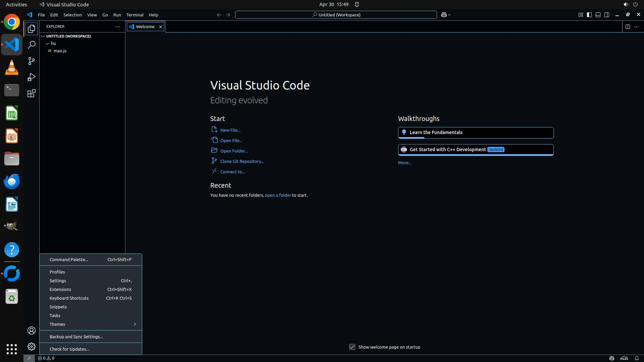This screenshot has height=362, width=644.
Task: Collapse the Untitled (Workspace) section
Action: click(x=43, y=36)
